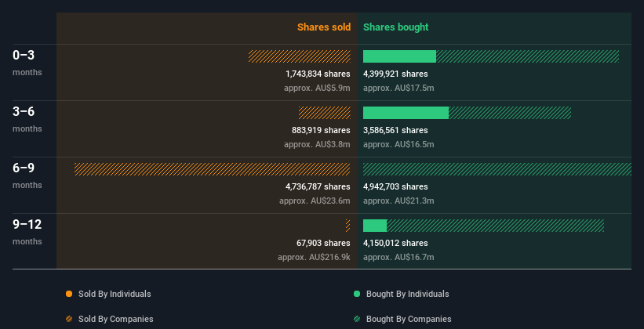
Task: Click the 4,942,703 shares value
Action: [395, 186]
